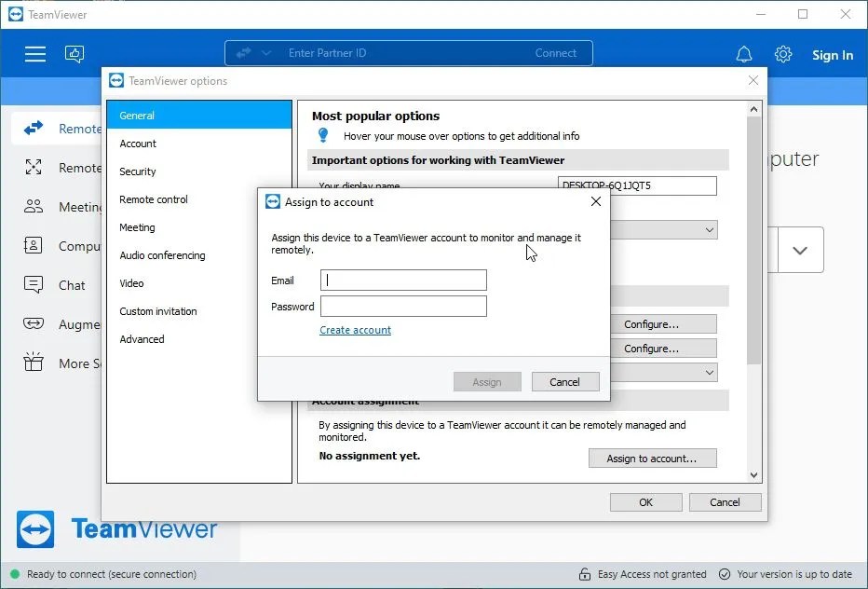Open the More Solutions gift icon
Viewport: 868px width, 589px height.
point(35,363)
